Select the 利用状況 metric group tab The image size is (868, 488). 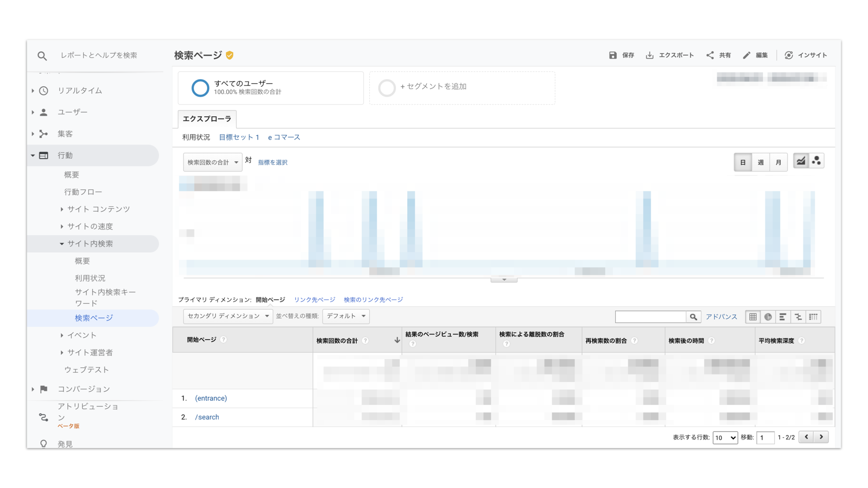coord(196,137)
